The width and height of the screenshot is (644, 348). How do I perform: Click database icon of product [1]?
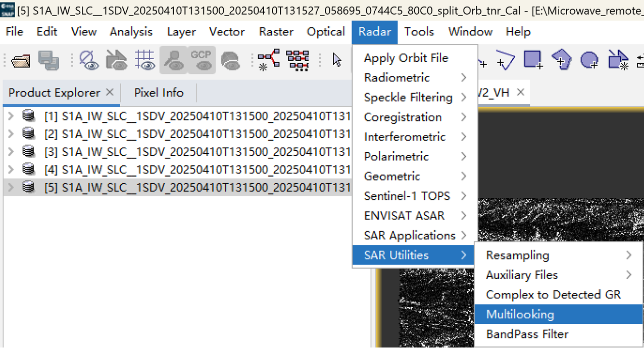click(x=29, y=116)
